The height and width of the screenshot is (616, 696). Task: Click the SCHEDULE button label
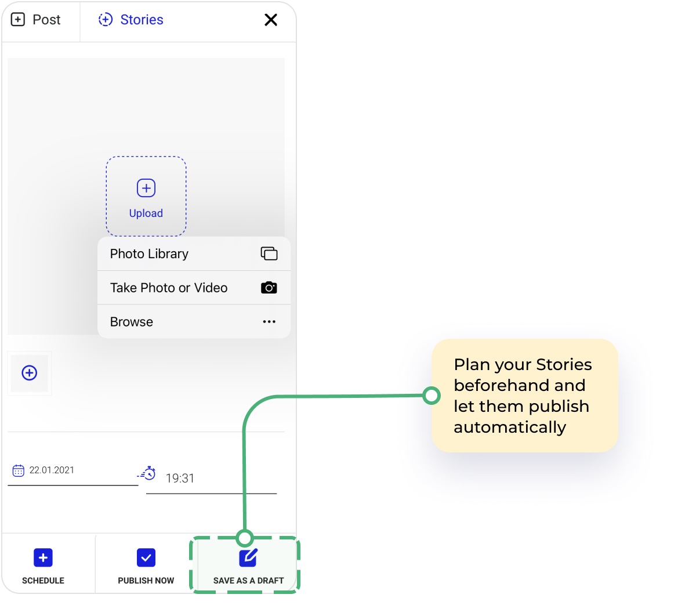click(43, 581)
